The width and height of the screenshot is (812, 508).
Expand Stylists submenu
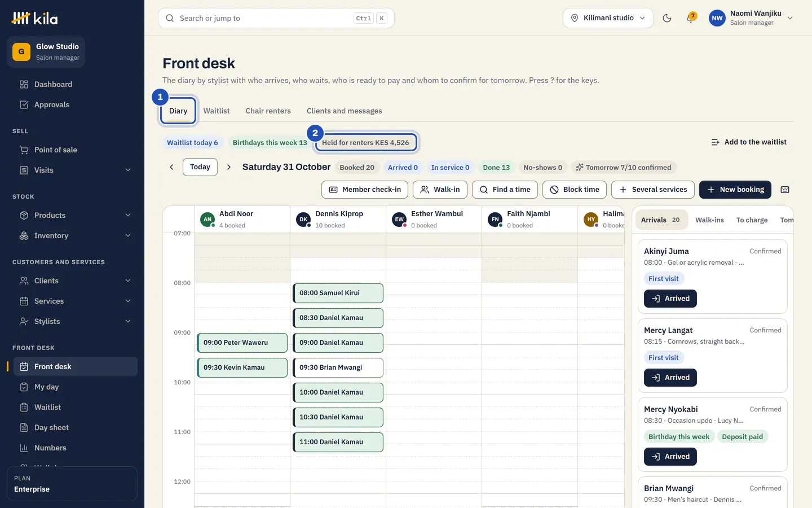128,322
